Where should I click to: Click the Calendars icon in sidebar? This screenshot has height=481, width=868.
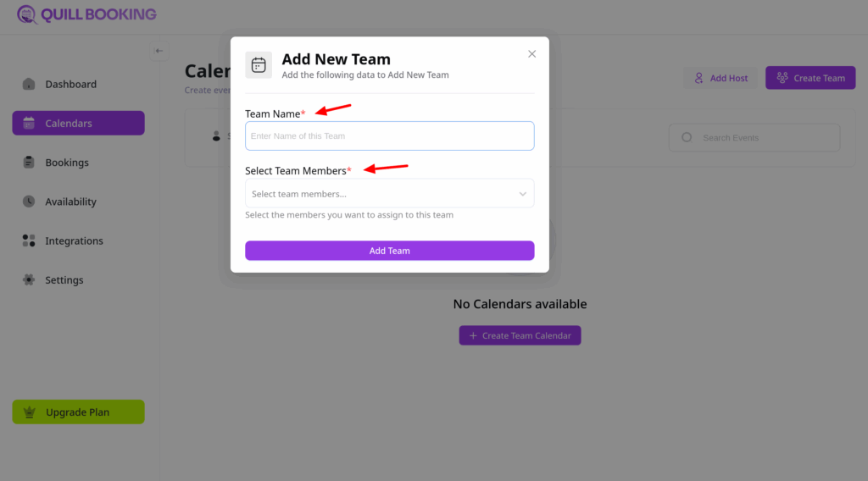[29, 124]
